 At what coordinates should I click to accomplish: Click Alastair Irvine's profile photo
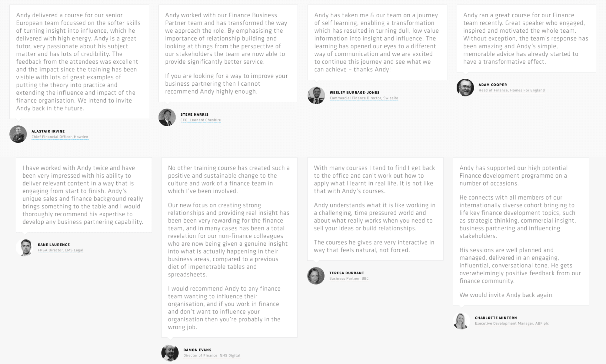pyautogui.click(x=18, y=134)
